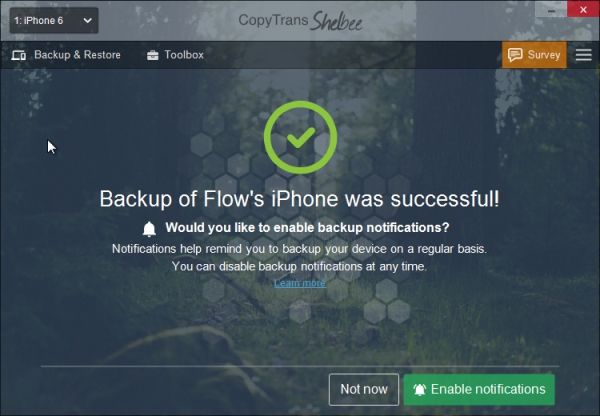Close the CopyTrans Shelbee window
Viewport: 600px width, 416px height.
(583, 9)
